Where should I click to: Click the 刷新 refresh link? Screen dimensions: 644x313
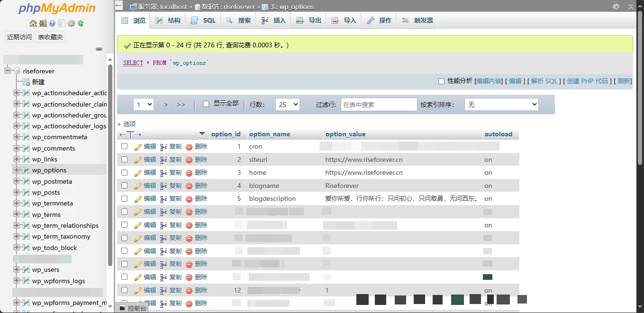[624, 81]
